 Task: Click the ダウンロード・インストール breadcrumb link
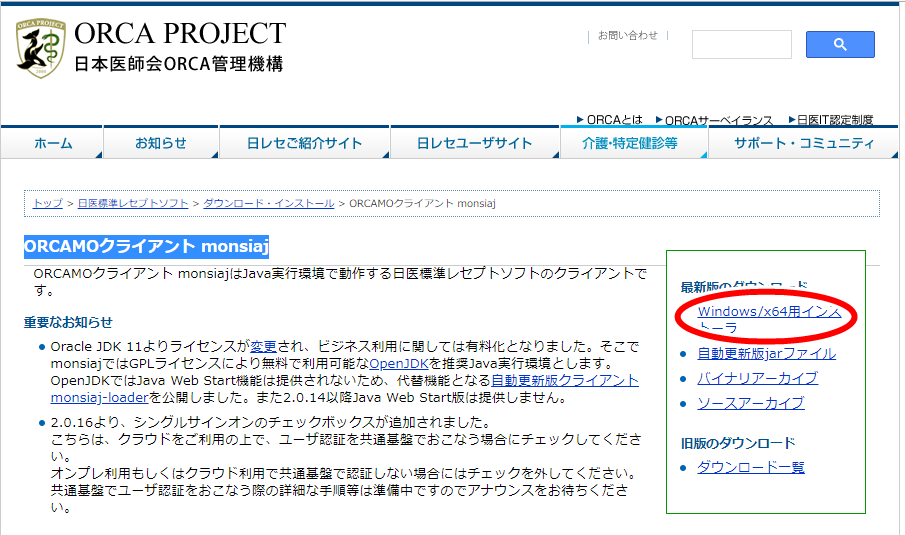point(268,203)
